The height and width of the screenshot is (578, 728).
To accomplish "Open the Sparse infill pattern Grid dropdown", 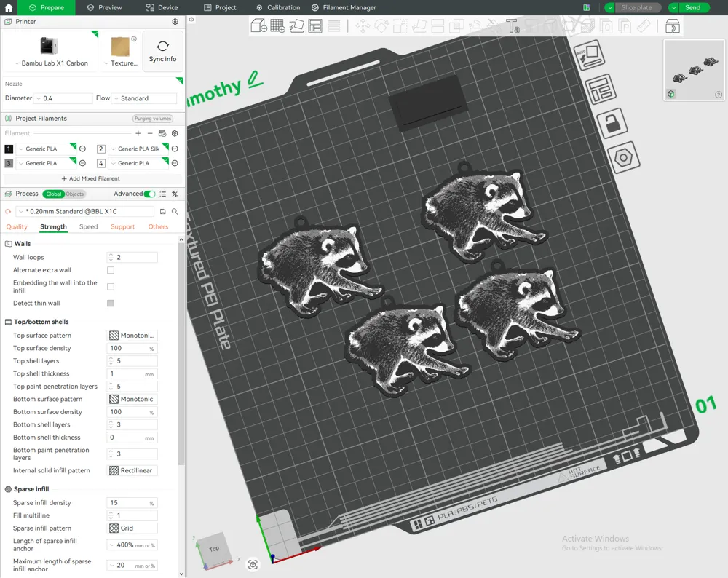I will click(132, 528).
